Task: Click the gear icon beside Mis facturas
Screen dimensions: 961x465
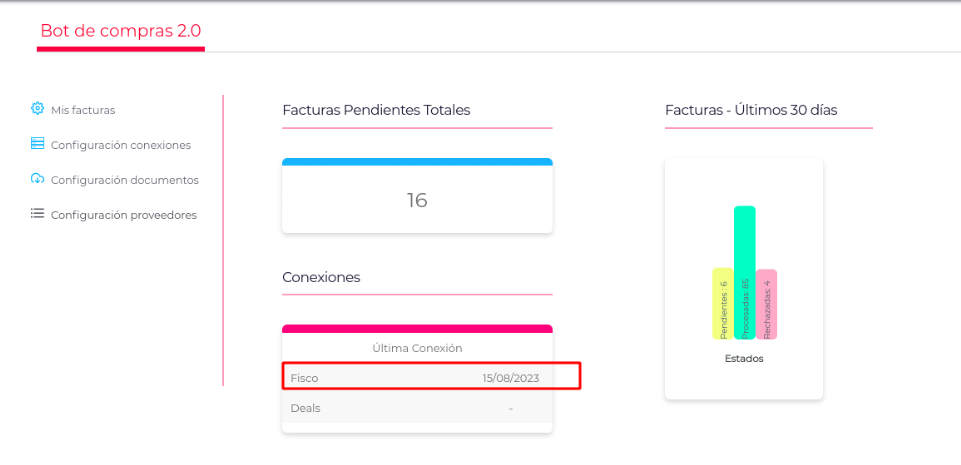Action: [x=37, y=108]
